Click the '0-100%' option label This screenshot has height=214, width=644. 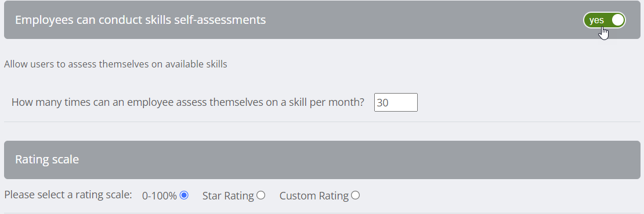click(160, 196)
